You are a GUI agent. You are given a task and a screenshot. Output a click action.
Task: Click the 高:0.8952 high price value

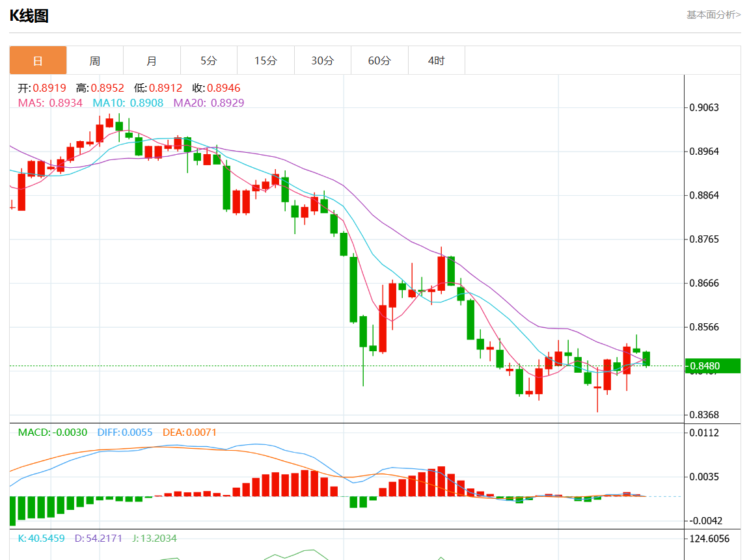click(x=100, y=88)
